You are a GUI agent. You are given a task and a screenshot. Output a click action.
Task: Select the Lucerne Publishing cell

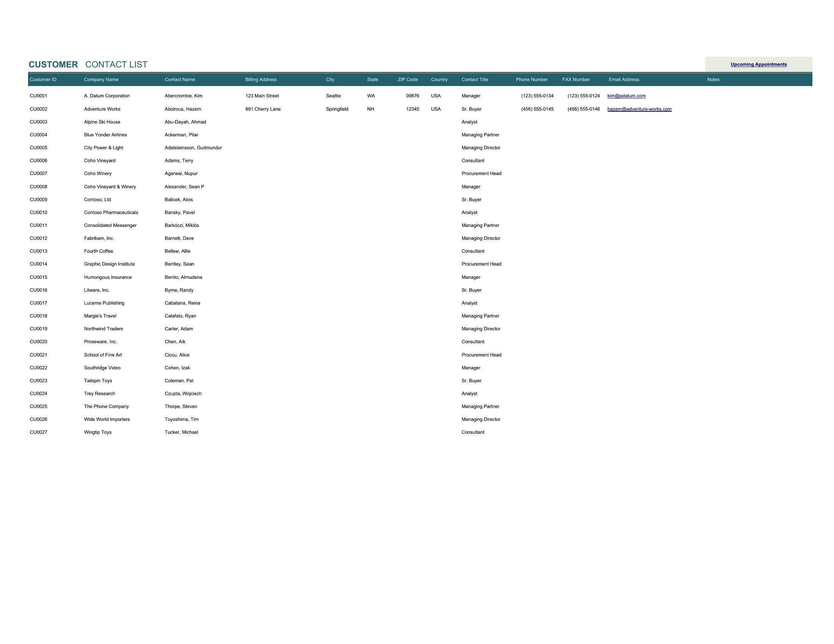[x=104, y=303]
